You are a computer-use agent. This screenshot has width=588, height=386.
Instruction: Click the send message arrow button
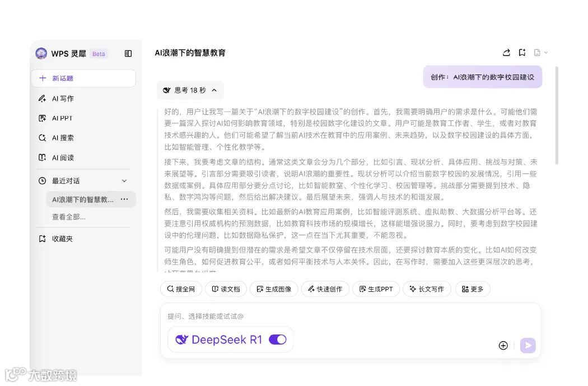[528, 345]
